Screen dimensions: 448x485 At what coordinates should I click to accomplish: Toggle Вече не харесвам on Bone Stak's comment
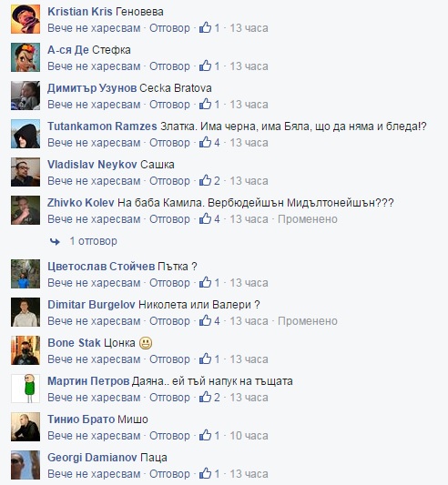[94, 359]
